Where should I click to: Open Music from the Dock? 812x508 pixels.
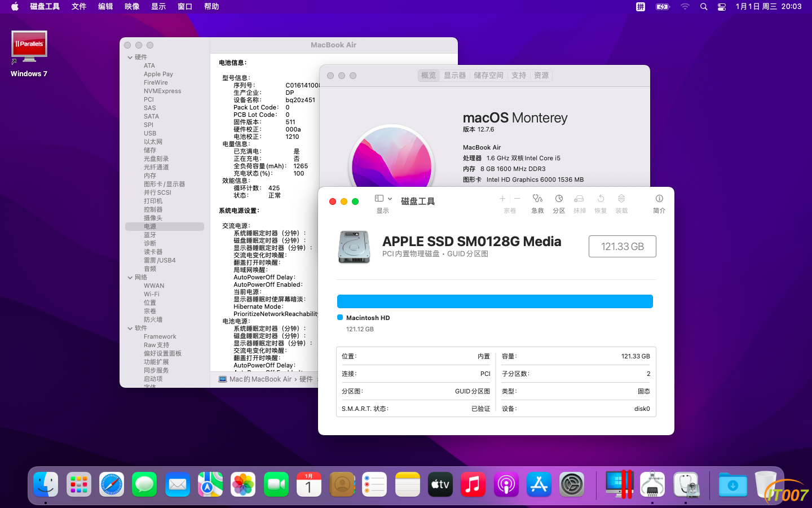tap(473, 484)
